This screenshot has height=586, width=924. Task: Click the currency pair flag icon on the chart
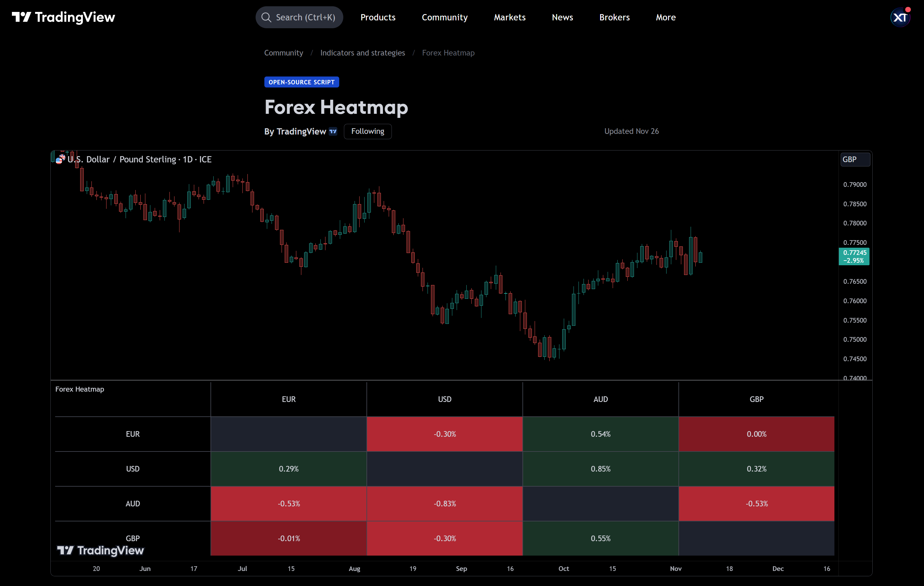[x=60, y=159]
